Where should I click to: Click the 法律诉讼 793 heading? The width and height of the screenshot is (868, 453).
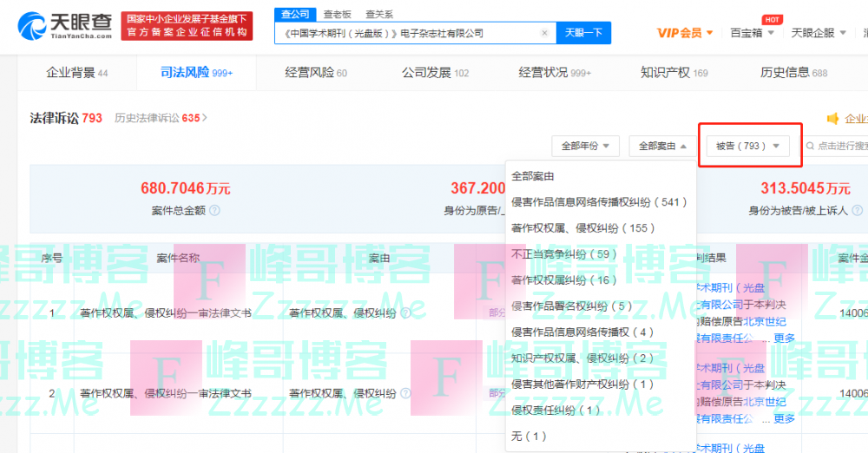pos(66,118)
